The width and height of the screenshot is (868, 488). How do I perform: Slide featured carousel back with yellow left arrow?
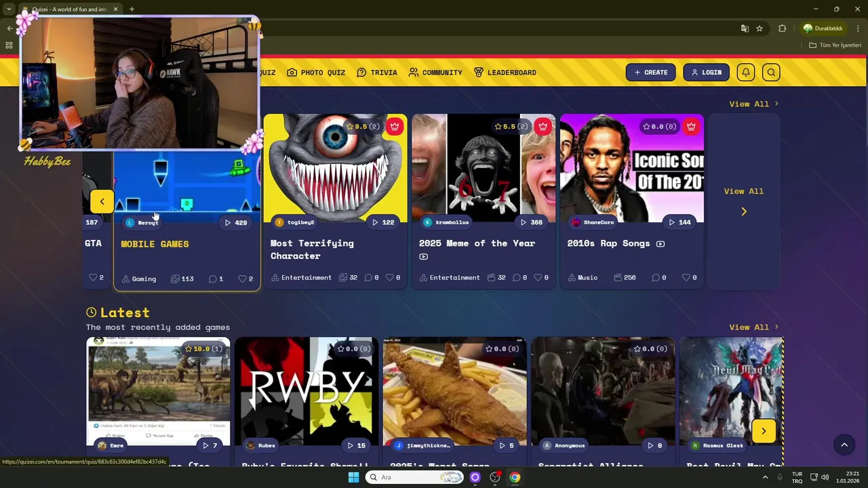102,201
